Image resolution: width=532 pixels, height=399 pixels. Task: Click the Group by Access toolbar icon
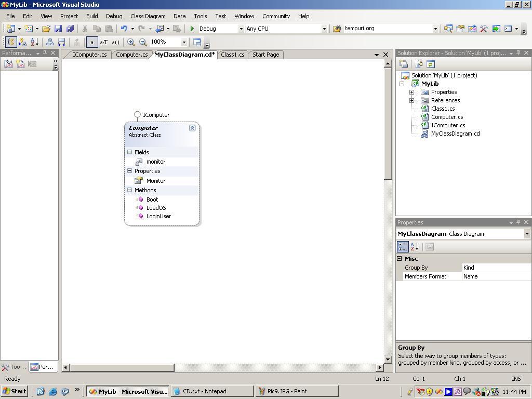tap(22, 42)
